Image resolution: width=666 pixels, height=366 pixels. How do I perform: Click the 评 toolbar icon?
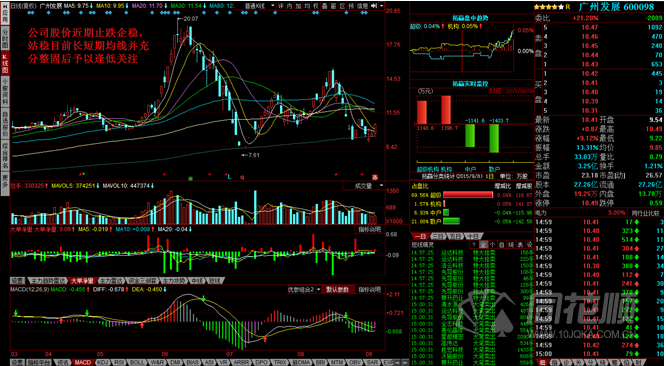280,6
